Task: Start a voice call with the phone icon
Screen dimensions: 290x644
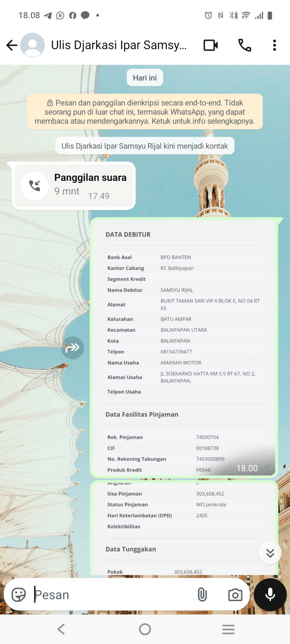Action: click(x=244, y=45)
